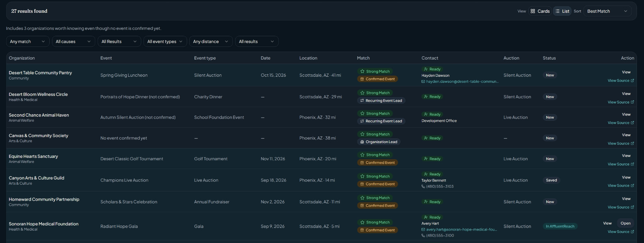Open the All causes filter dropdown
The image size is (644, 243).
tap(73, 42)
